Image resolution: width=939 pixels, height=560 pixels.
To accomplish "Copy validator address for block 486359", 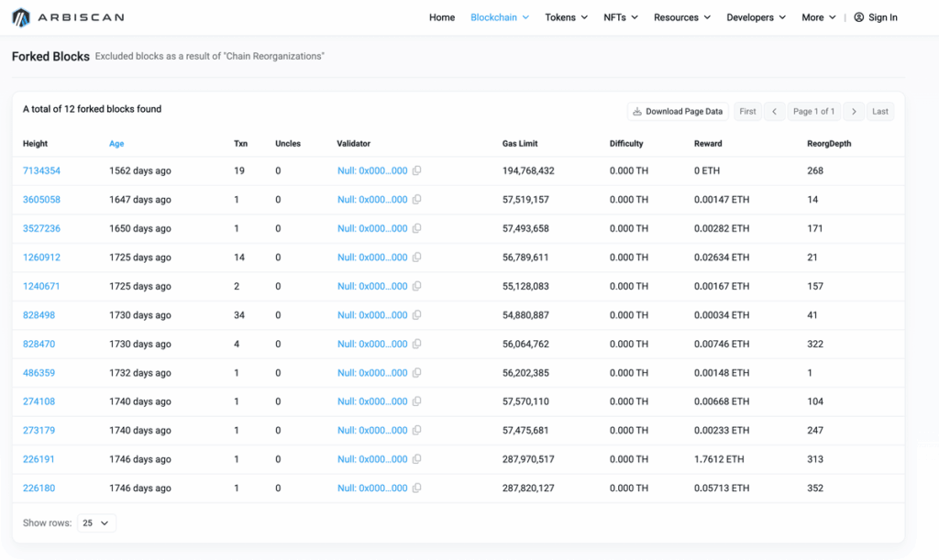I will point(417,372).
